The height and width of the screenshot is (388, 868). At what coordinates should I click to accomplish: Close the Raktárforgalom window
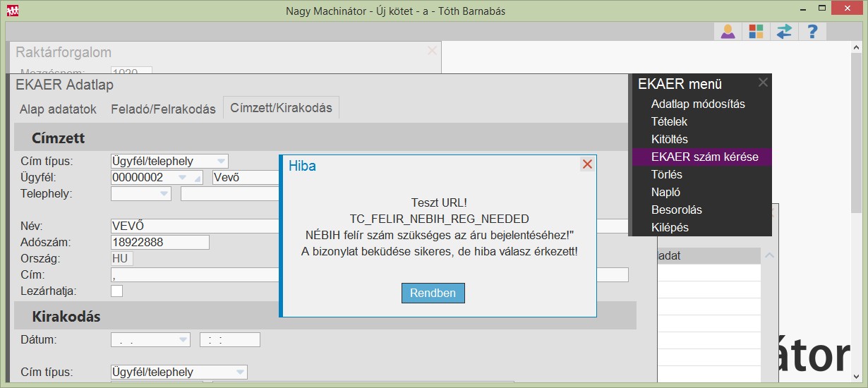[432, 51]
